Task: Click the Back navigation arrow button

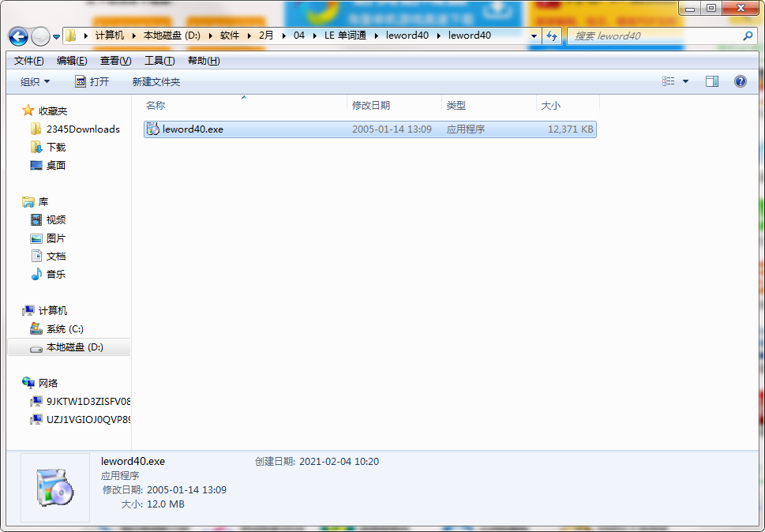Action: [18, 36]
